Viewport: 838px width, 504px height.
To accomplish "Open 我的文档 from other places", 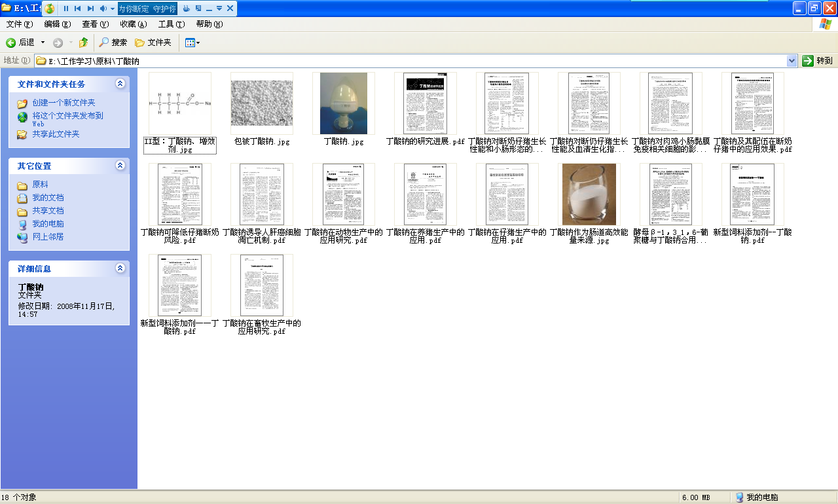I will pyautogui.click(x=48, y=198).
